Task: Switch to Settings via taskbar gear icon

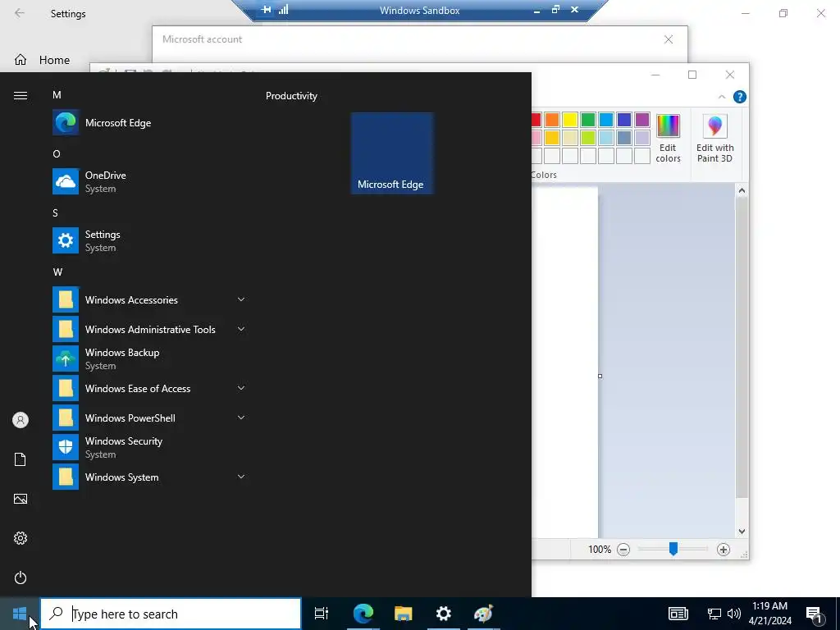Action: (444, 614)
